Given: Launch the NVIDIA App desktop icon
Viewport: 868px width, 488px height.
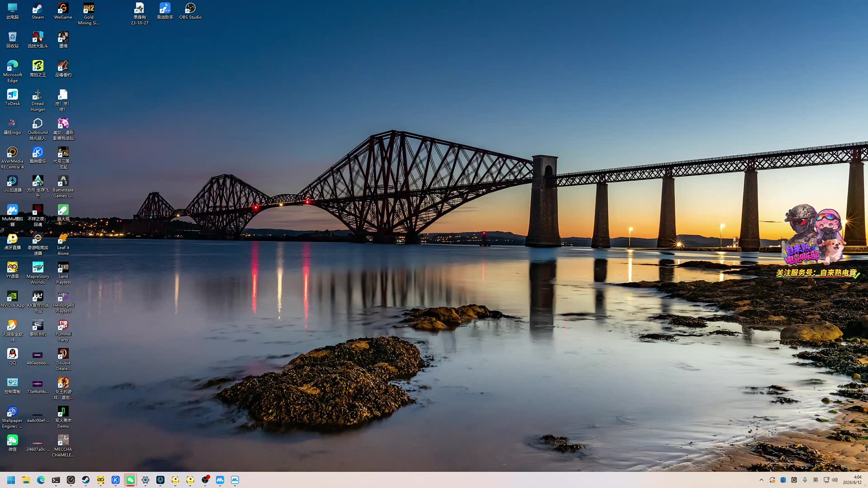Looking at the screenshot, I should point(13,299).
